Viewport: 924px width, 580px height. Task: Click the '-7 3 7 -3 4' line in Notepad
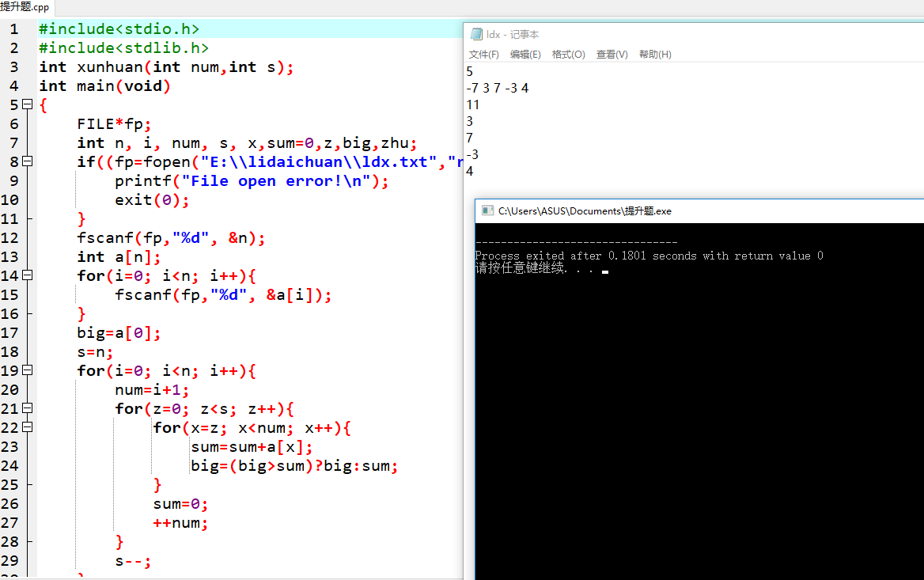pyautogui.click(x=498, y=88)
